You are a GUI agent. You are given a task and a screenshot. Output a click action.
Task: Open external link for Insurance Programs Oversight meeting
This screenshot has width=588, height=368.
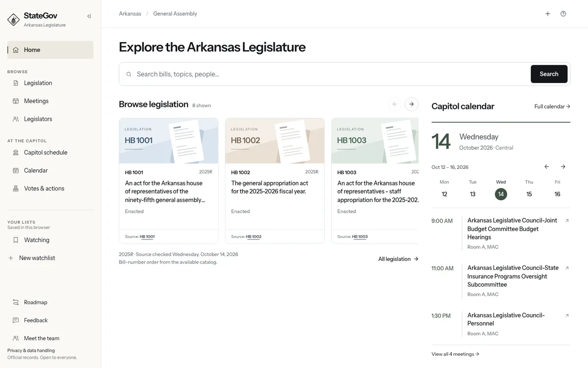tap(567, 268)
